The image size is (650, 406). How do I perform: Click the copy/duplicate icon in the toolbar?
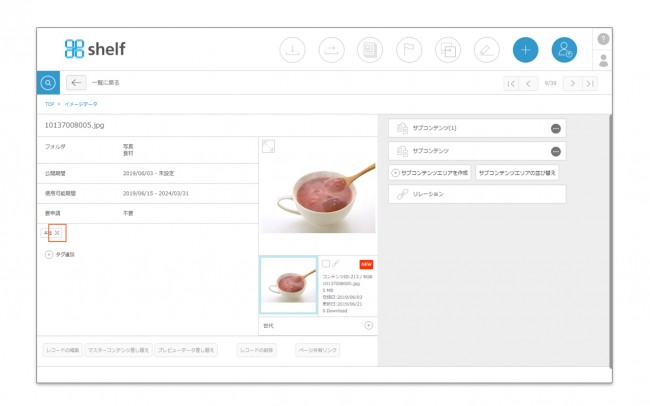point(448,50)
